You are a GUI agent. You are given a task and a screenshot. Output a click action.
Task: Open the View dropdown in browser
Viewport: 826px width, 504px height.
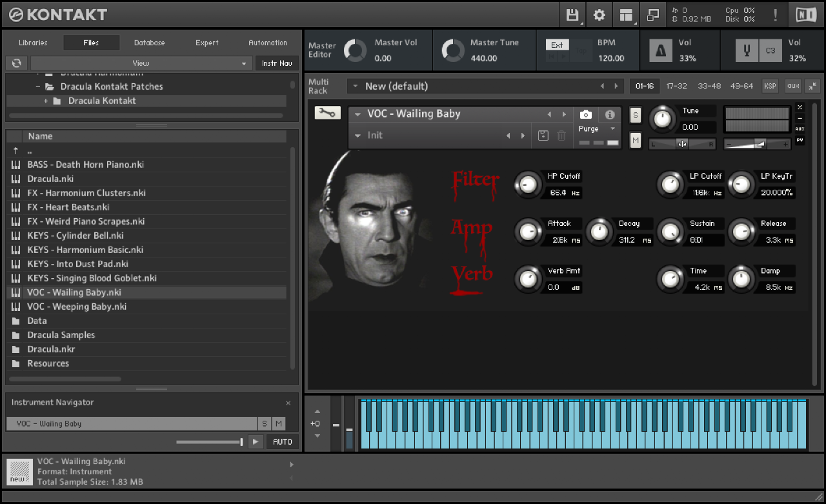pyautogui.click(x=141, y=63)
